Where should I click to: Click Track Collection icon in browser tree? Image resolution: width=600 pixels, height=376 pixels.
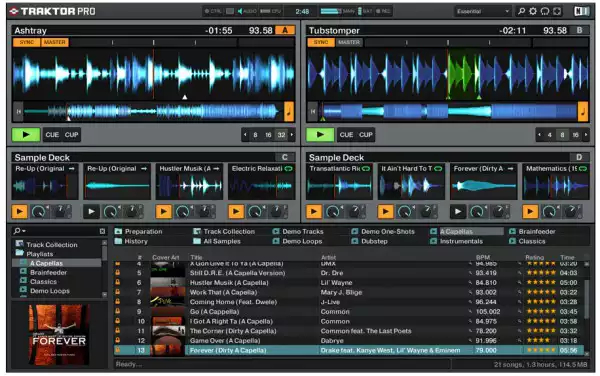pyautogui.click(x=20, y=244)
